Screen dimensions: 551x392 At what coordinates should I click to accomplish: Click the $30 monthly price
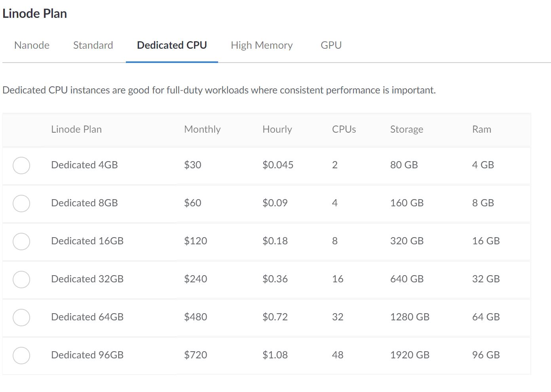tap(192, 165)
